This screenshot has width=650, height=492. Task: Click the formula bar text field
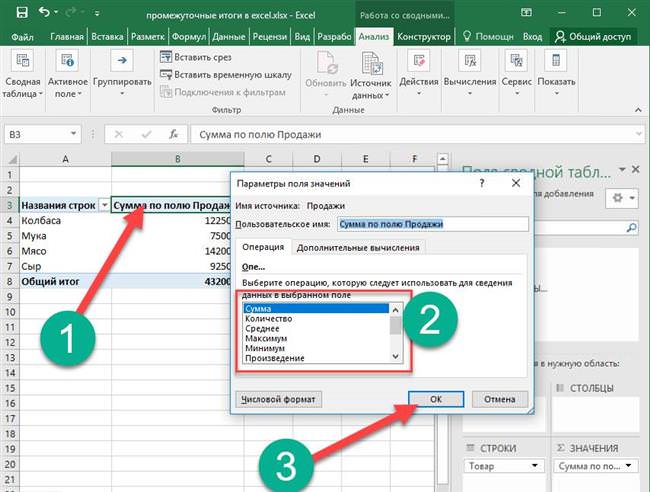(x=412, y=135)
